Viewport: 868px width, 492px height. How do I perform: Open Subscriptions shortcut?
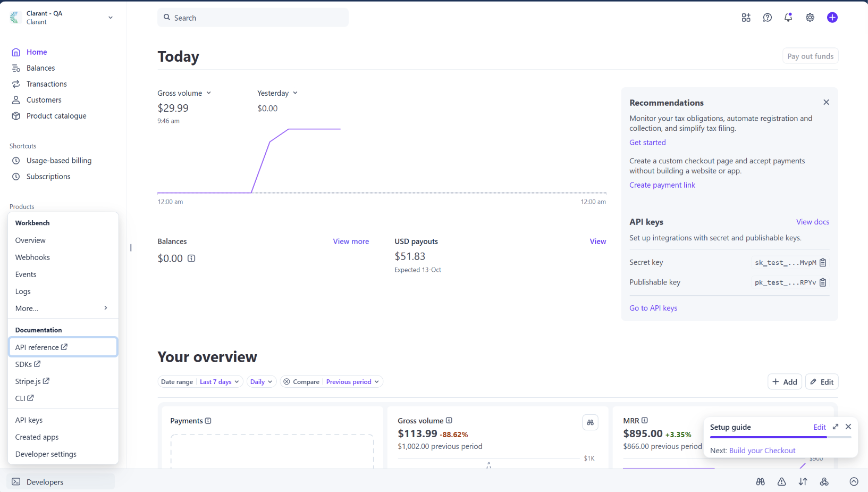pos(48,177)
